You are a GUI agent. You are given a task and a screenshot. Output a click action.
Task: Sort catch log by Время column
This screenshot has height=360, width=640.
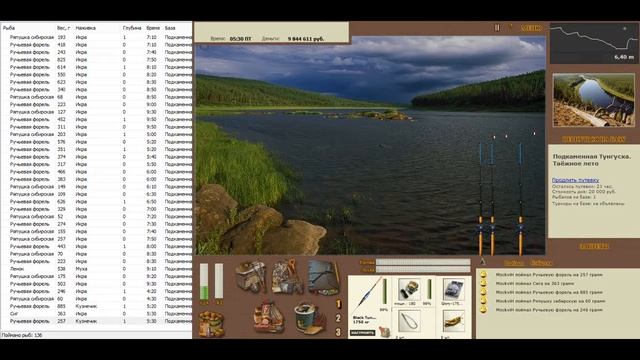click(x=153, y=28)
